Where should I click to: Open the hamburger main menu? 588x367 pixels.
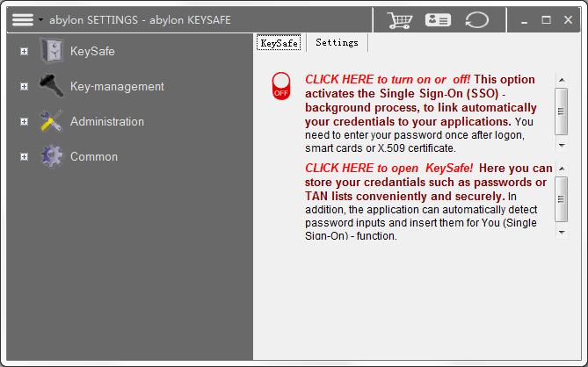(x=23, y=19)
